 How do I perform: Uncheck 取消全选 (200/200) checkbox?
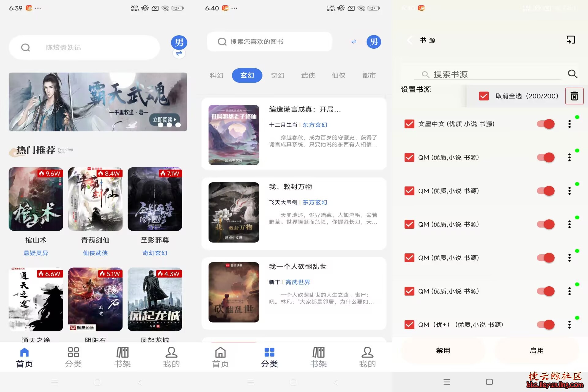pyautogui.click(x=484, y=96)
